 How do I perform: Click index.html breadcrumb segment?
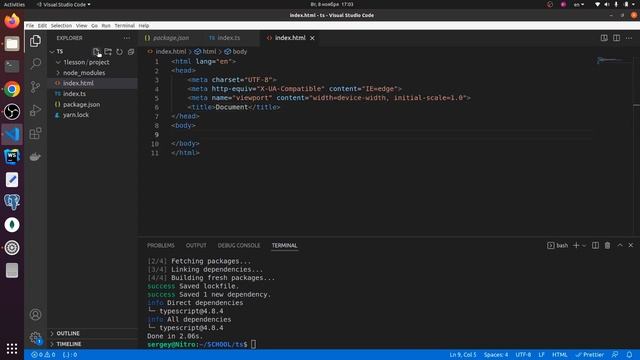(167, 52)
